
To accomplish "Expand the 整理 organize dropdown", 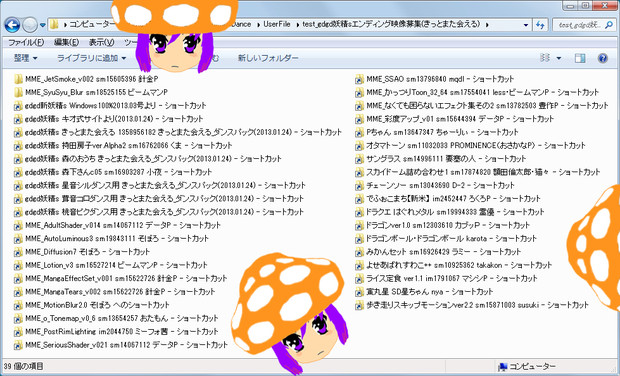I will (26, 58).
